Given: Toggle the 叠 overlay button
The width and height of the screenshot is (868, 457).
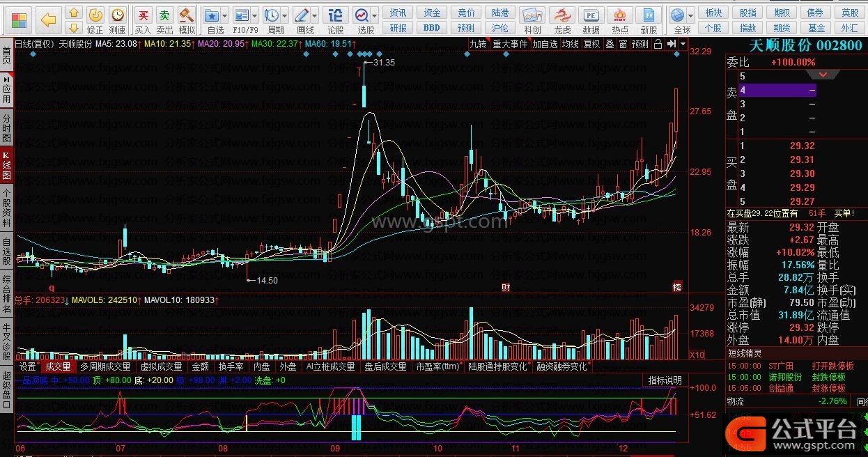Looking at the screenshot, I should click(x=610, y=43).
